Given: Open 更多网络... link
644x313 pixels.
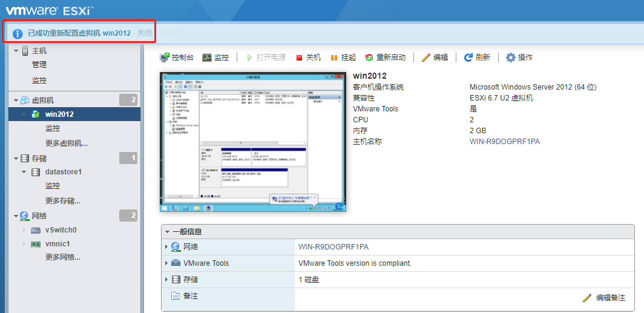Looking at the screenshot, I should click(x=63, y=257).
